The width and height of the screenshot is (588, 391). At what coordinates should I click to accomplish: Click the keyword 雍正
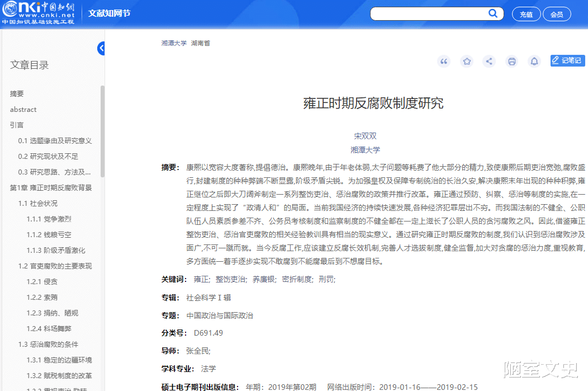(201, 280)
